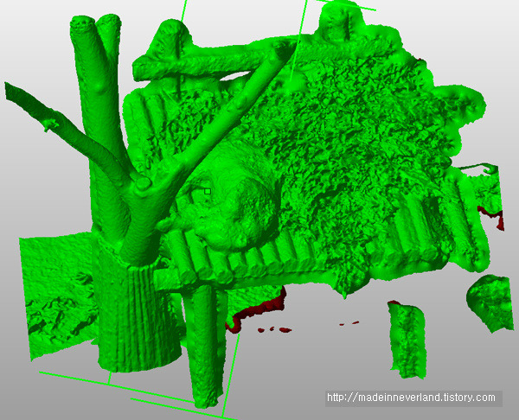Select the detached leaf-shaped mesh fragment
The height and width of the screenshot is (420, 519).
[490, 303]
